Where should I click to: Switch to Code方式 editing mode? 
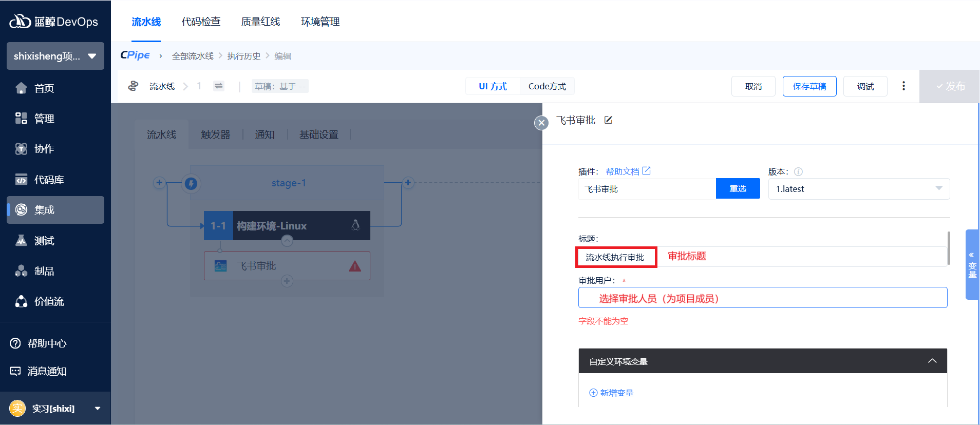tap(547, 86)
